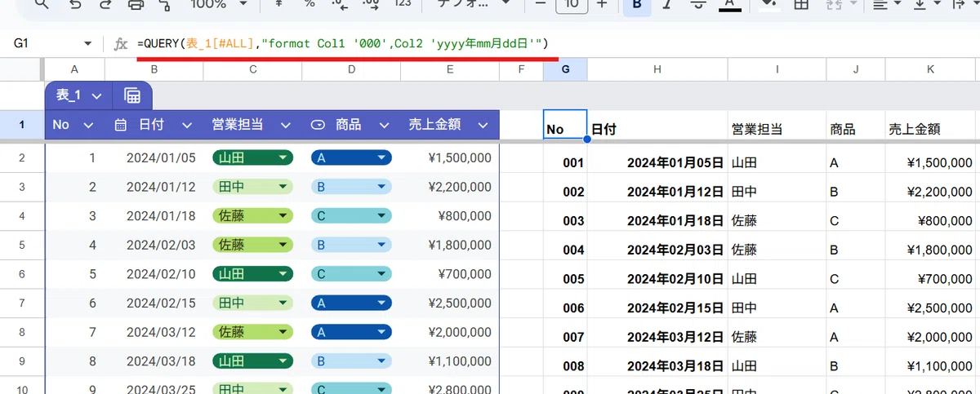
Task: Open the 山田 chip dropdown in row 9
Action: 283,361
